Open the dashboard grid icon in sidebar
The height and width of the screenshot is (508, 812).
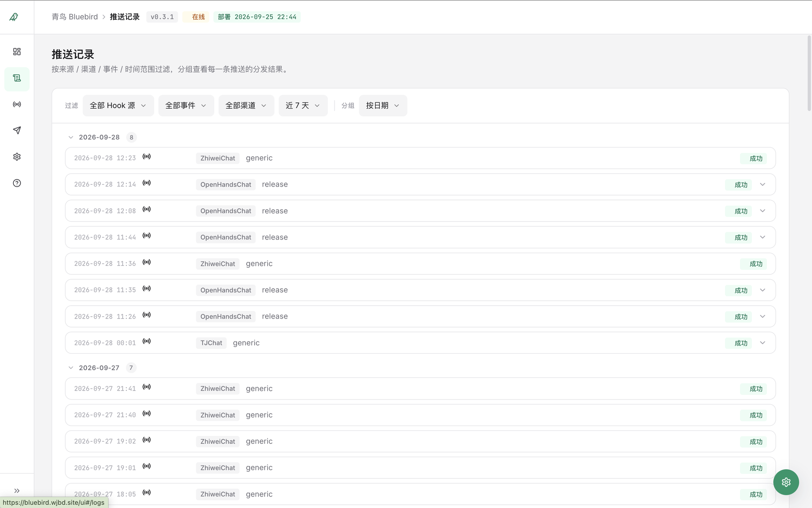click(17, 52)
